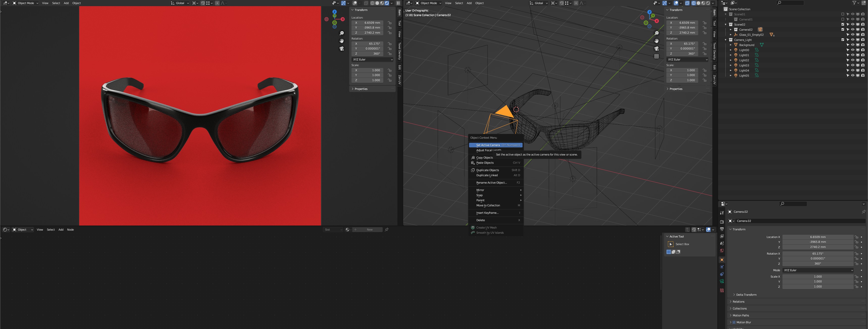Screen dimensions: 868x329
Task: Choose Duplicate Linked in context menu
Action: 496,175
